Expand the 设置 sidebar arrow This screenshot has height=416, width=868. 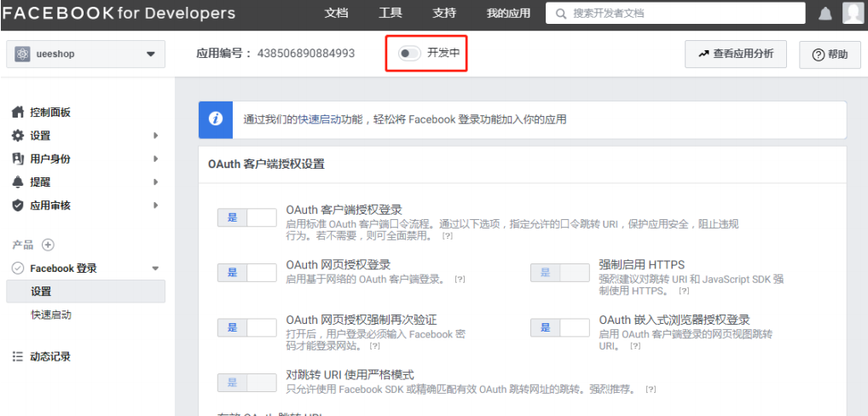click(156, 136)
